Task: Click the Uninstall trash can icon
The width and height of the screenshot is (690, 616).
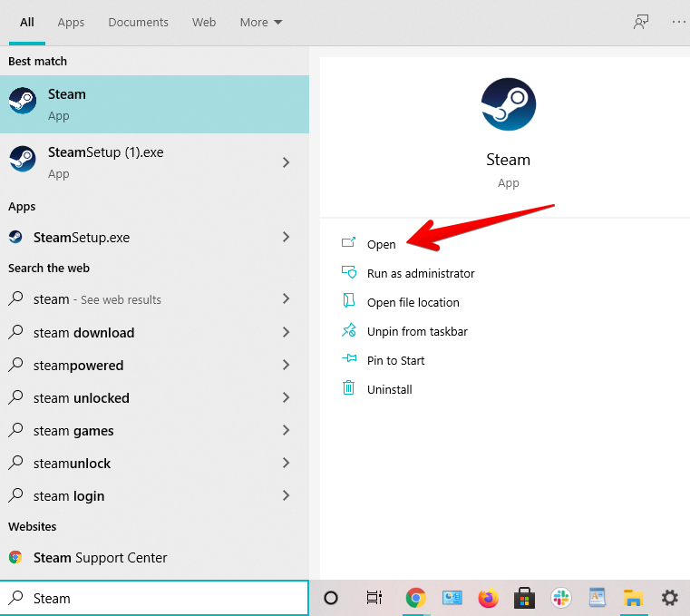Action: pyautogui.click(x=348, y=387)
